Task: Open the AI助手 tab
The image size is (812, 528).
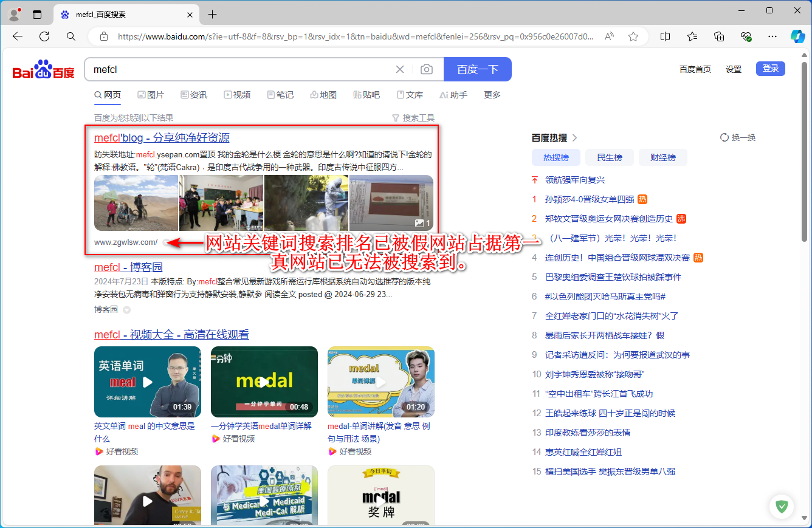Action: (x=453, y=95)
